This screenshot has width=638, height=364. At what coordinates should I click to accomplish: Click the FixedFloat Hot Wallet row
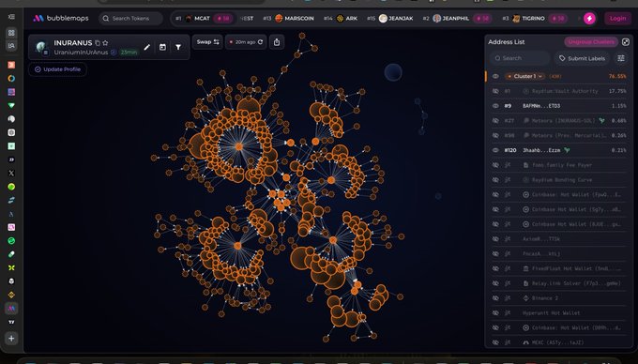tap(559, 268)
